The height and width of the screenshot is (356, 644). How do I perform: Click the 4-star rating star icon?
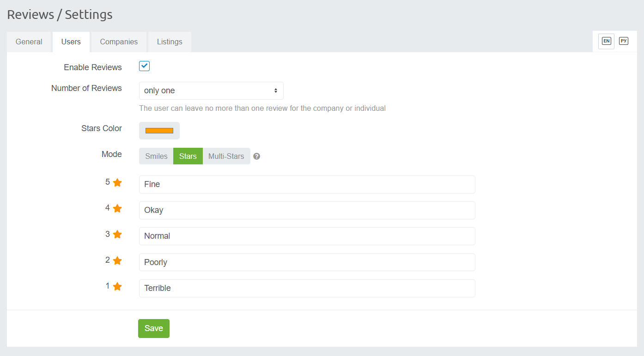tap(117, 209)
